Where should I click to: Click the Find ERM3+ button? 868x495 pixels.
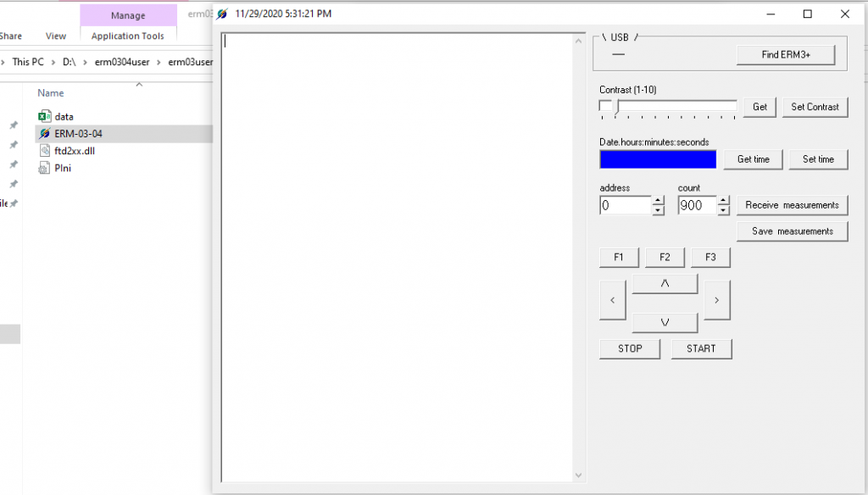click(786, 55)
